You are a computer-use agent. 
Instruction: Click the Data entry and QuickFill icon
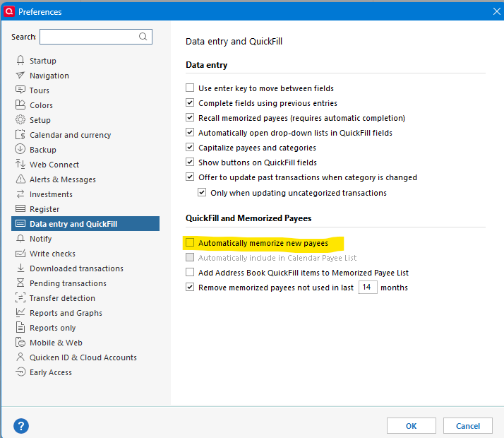(20, 223)
